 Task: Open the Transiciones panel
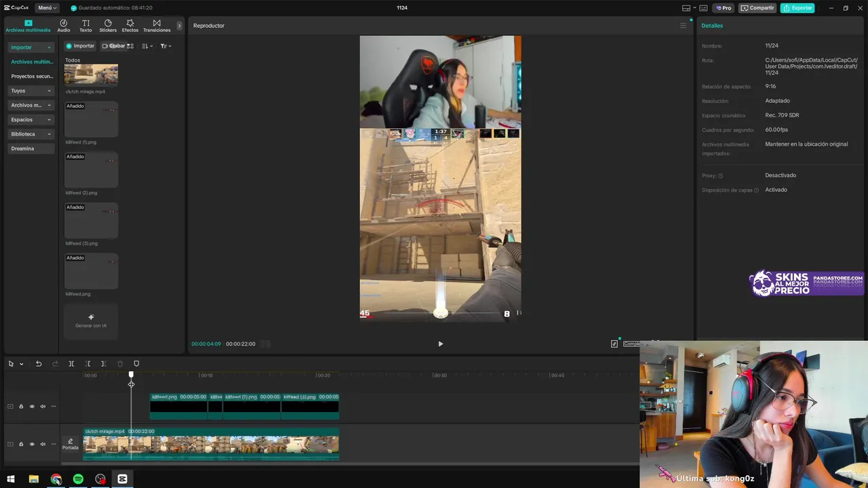tap(157, 26)
